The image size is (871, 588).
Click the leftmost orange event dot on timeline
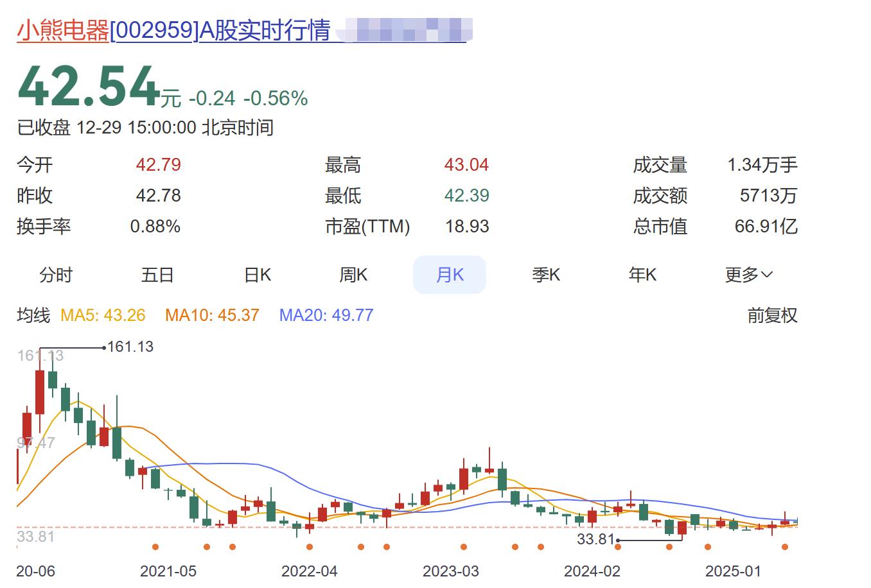[x=155, y=547]
